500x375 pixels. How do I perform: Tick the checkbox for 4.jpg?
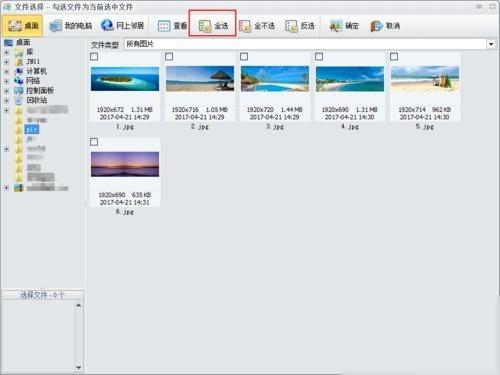pyautogui.click(x=319, y=57)
